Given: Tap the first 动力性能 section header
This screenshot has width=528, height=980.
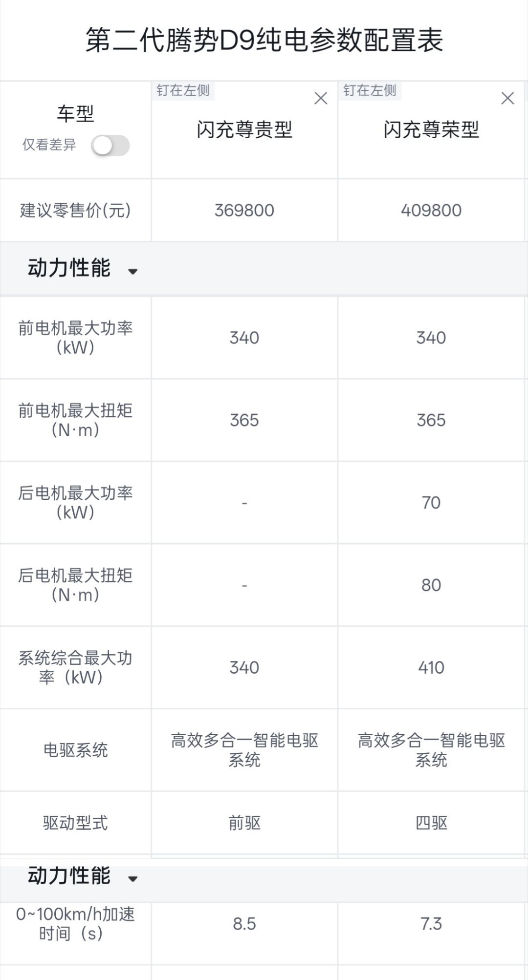Looking at the screenshot, I should tap(69, 268).
